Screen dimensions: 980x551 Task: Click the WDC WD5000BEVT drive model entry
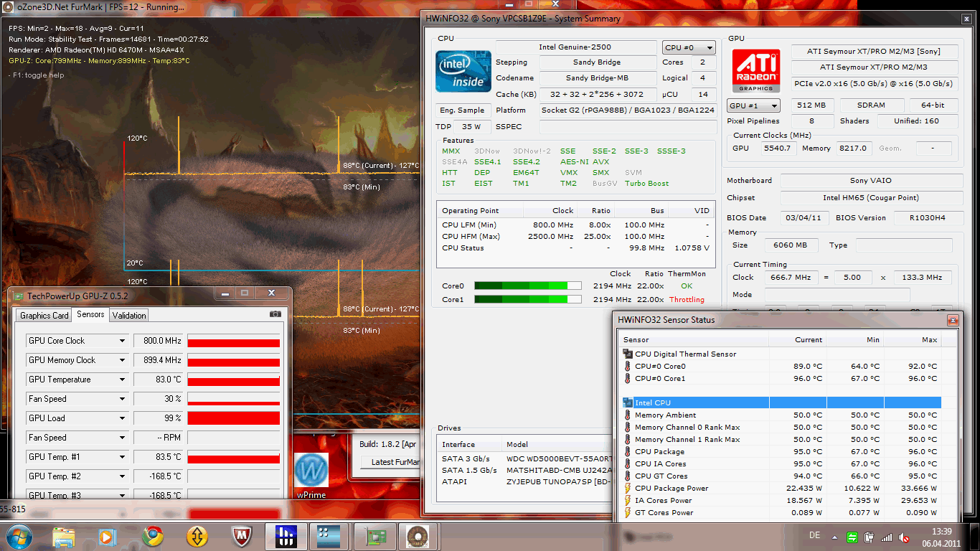pyautogui.click(x=560, y=458)
